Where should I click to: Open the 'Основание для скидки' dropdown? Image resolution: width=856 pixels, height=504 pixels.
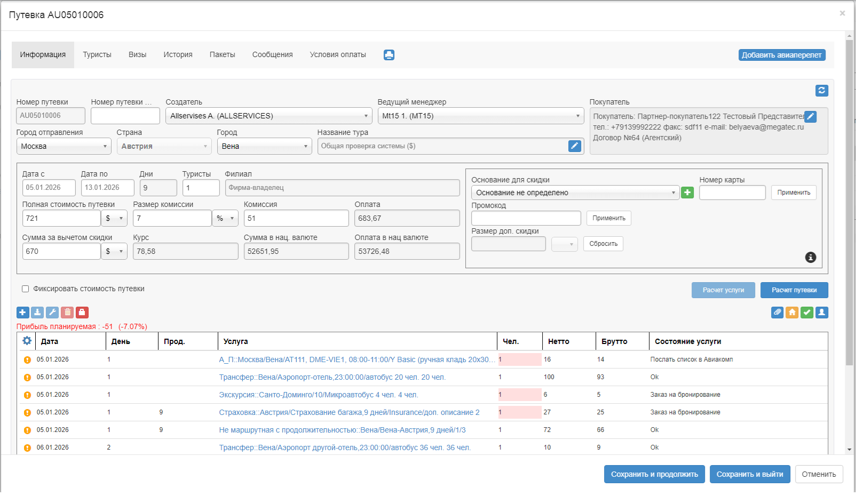click(x=575, y=193)
